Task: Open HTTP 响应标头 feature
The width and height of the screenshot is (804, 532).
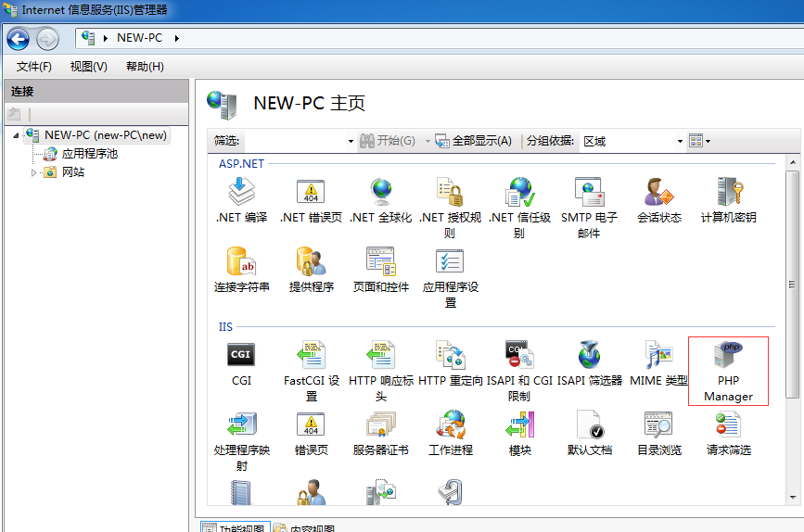Action: (380, 371)
